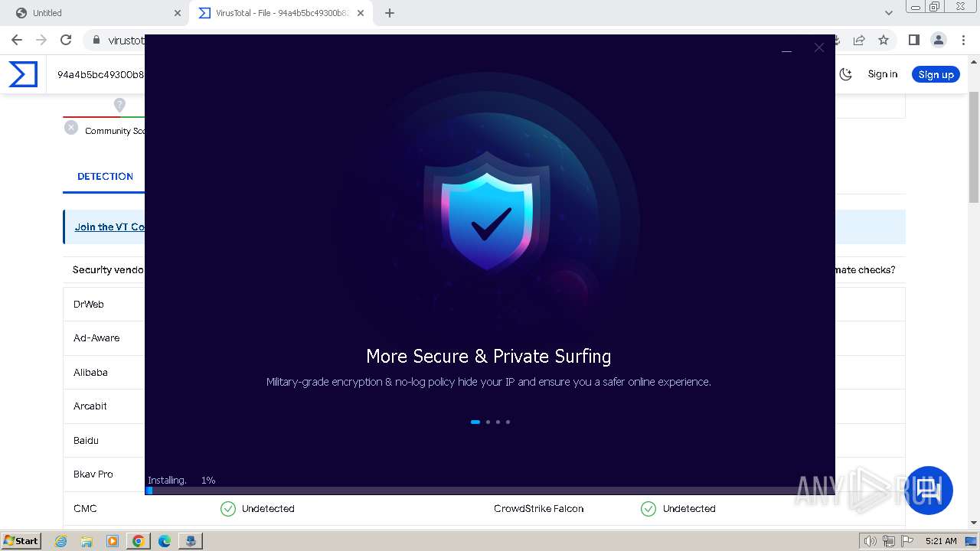Image resolution: width=980 pixels, height=551 pixels.
Task: Click the installation progress bar
Action: coord(490,491)
